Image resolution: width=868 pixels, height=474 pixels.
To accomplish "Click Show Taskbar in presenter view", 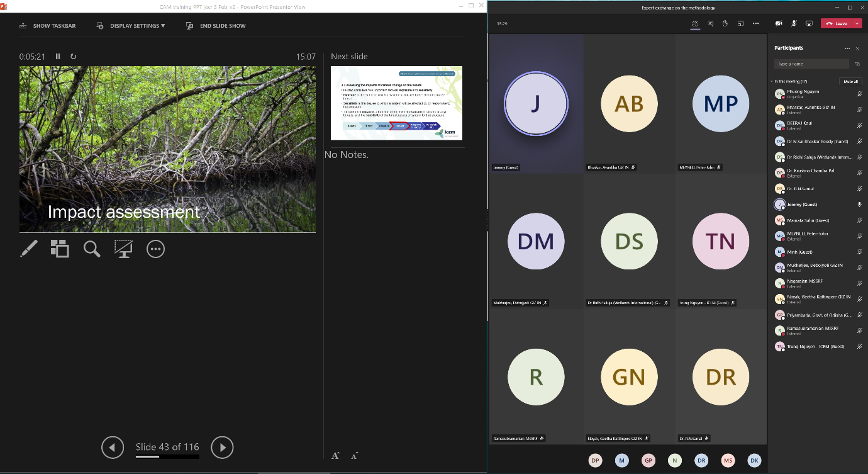I will (x=48, y=26).
